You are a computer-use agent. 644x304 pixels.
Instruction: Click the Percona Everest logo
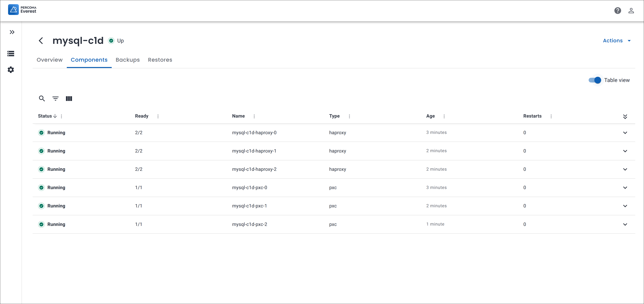(22, 9)
